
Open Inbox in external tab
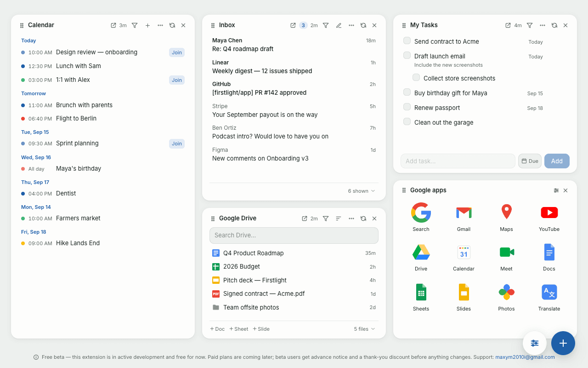[293, 25]
